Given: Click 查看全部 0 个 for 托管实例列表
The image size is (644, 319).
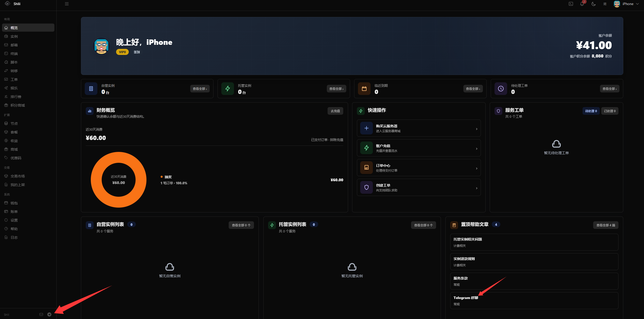Looking at the screenshot, I should coord(423,225).
